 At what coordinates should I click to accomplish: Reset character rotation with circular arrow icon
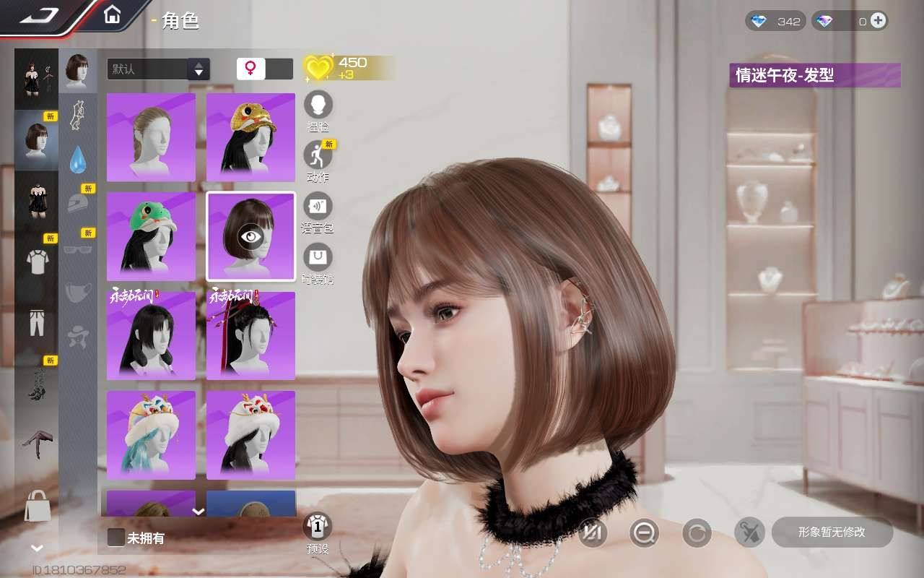[697, 533]
